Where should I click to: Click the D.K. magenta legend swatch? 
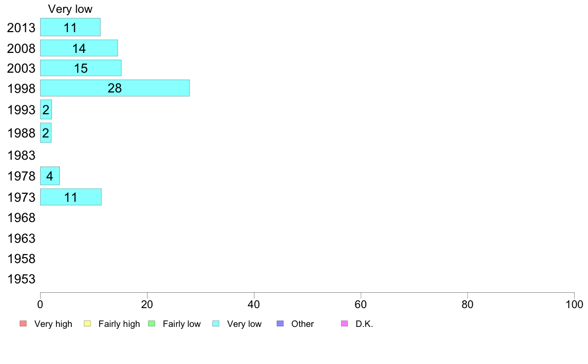pyautogui.click(x=344, y=323)
